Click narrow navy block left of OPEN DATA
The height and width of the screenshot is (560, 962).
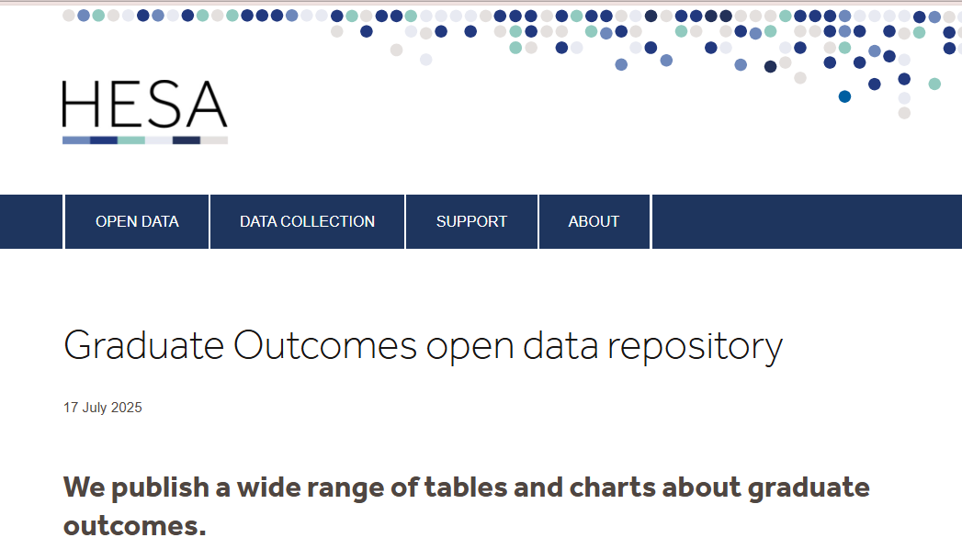coord(31,222)
